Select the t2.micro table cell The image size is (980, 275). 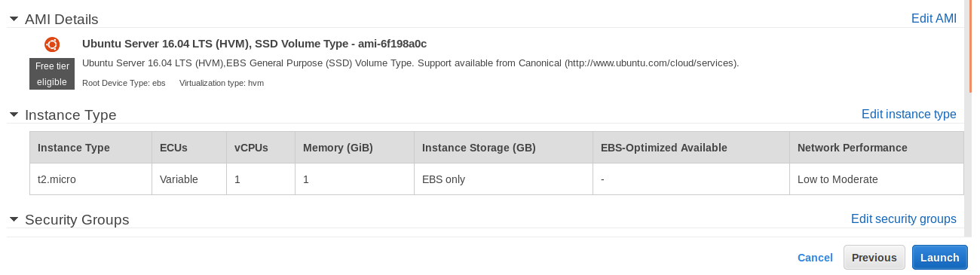tap(90, 179)
